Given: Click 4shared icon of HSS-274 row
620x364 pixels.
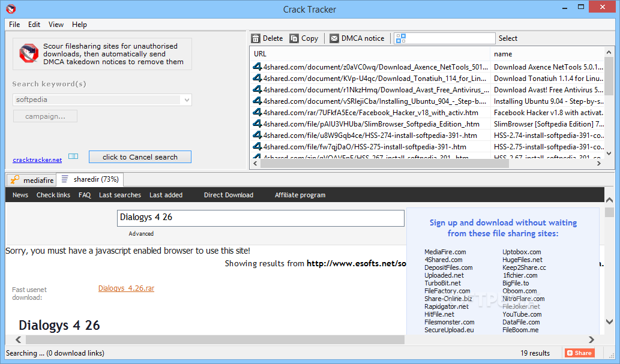Looking at the screenshot, I should tap(257, 135).
